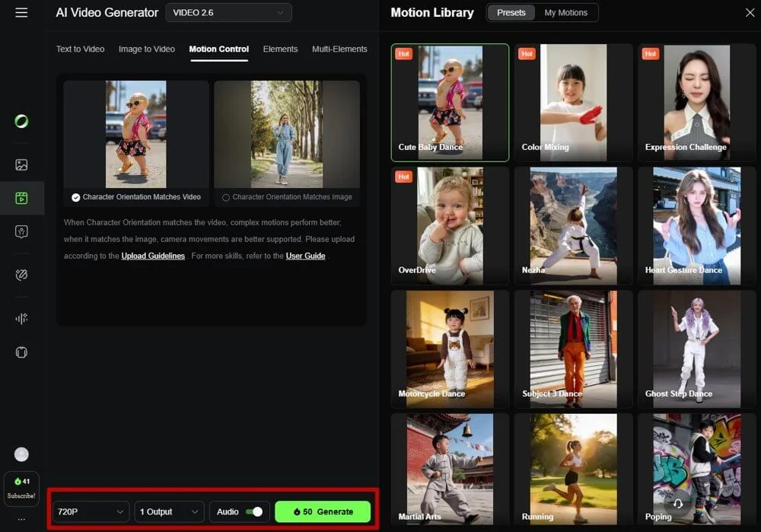Toggle the Audio switch off
Screen dimensions: 761x532
[x=254, y=512]
